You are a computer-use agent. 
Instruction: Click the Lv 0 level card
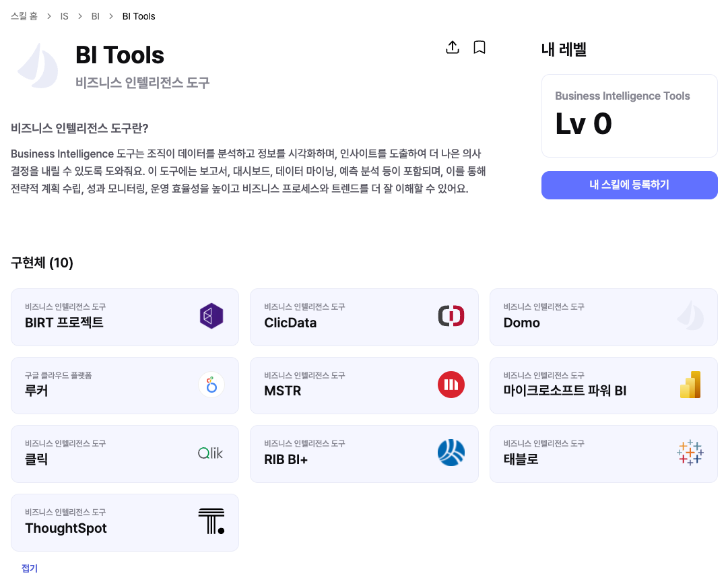tap(629, 116)
